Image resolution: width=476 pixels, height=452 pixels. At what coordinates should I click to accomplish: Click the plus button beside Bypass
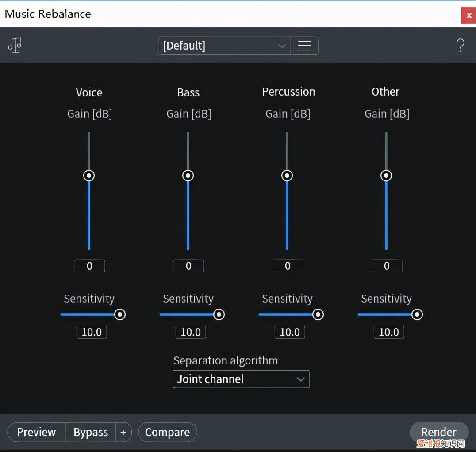click(x=123, y=432)
